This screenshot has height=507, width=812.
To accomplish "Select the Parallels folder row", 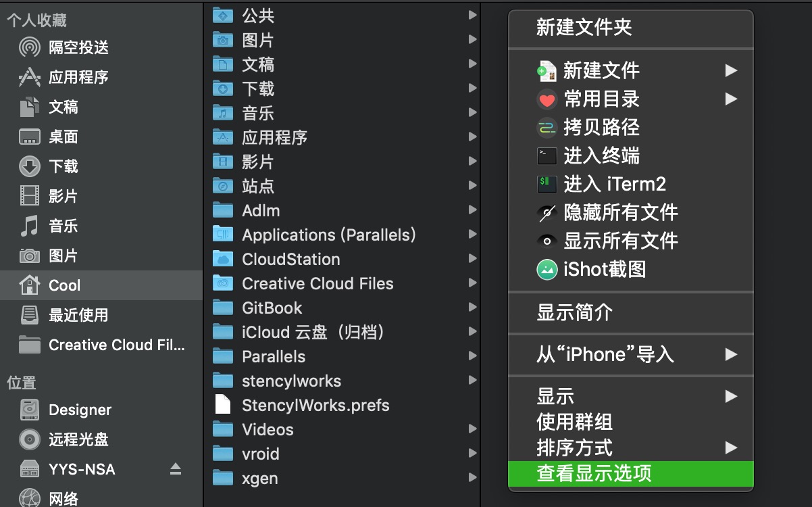I will [342, 356].
